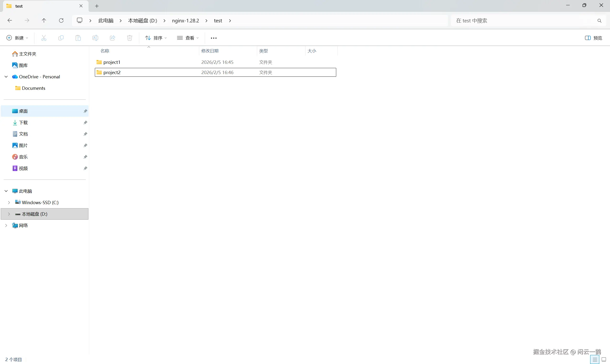
Task: Click the Share icon in toolbar
Action: pyautogui.click(x=112, y=38)
